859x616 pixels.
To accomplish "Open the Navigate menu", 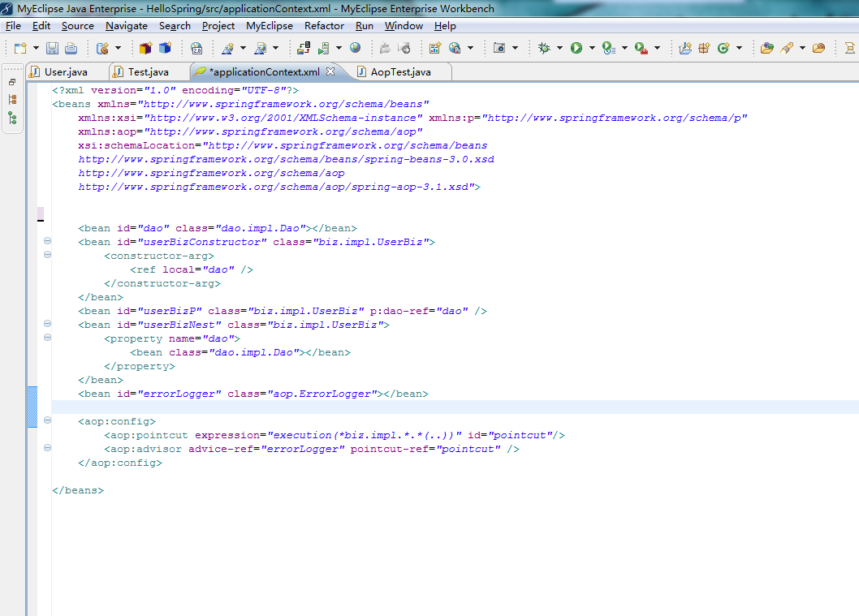I will tap(127, 26).
